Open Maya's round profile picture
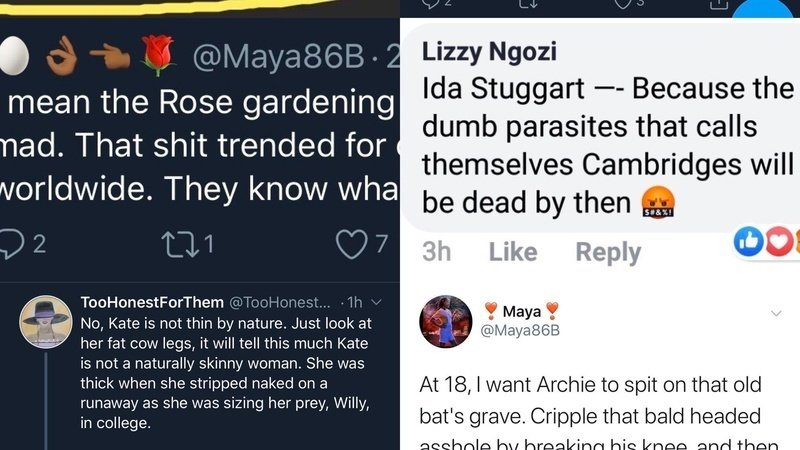 click(x=446, y=322)
